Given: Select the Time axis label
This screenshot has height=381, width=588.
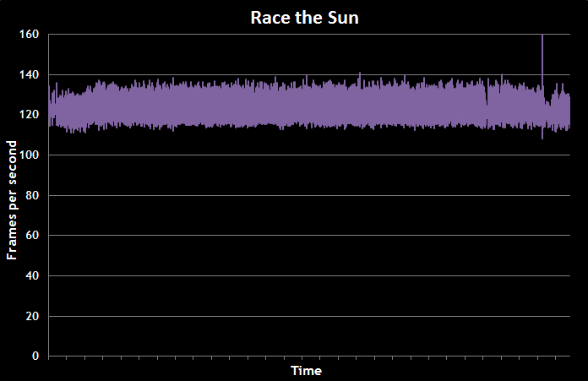Looking at the screenshot, I should click(307, 371).
